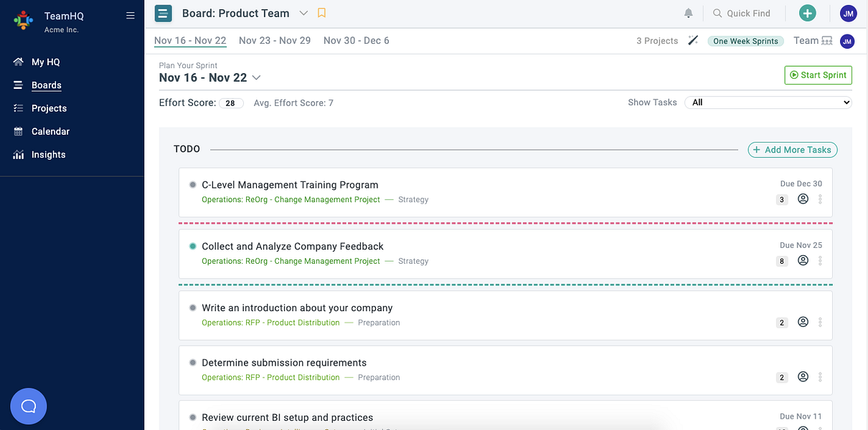The width and height of the screenshot is (868, 430).
Task: Toggle status dot of Review current BI setup
Action: tap(193, 417)
